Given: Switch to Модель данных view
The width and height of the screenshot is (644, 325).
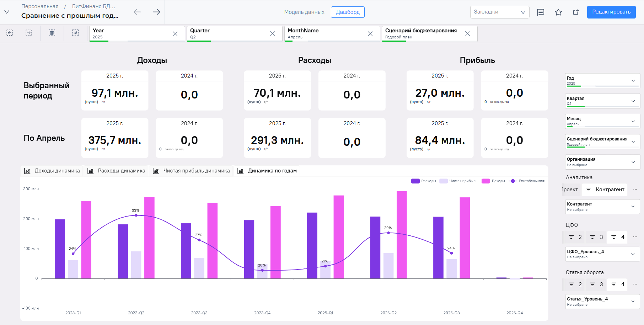Looking at the screenshot, I should coord(304,12).
